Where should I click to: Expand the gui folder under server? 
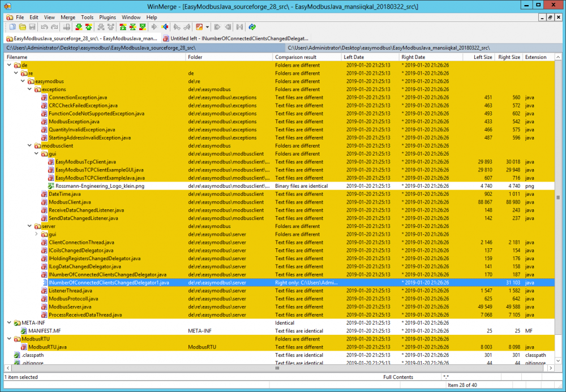pyautogui.click(x=37, y=234)
